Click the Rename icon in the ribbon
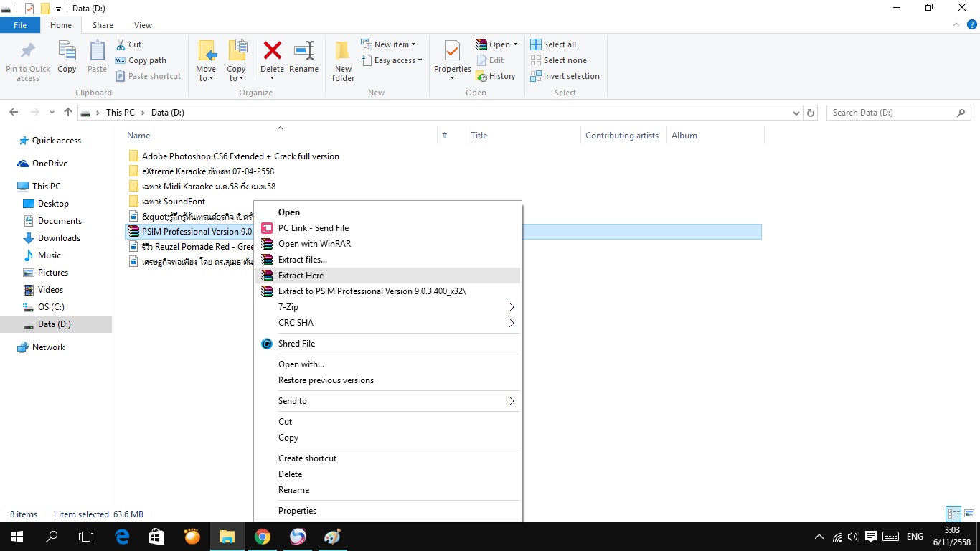The image size is (980, 551). [304, 50]
